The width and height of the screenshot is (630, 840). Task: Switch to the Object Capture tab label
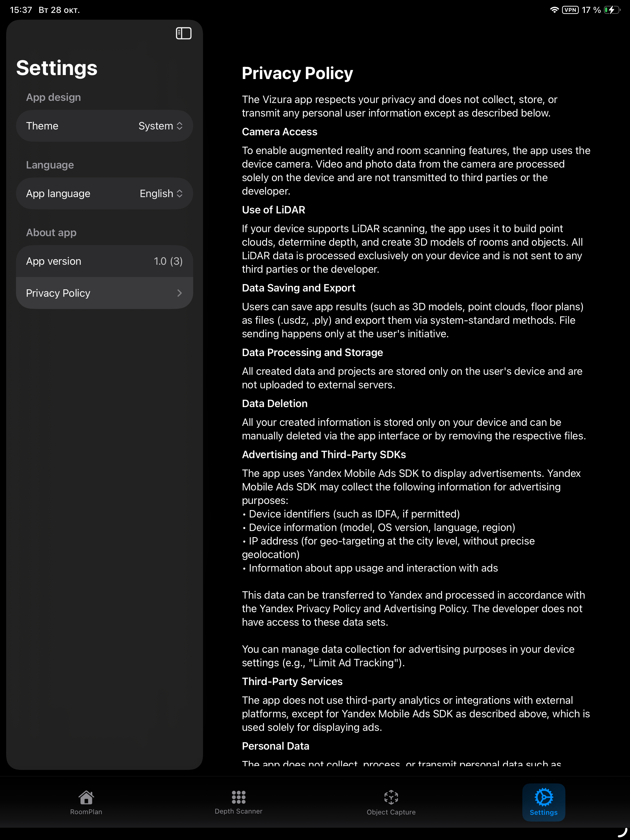point(391,812)
